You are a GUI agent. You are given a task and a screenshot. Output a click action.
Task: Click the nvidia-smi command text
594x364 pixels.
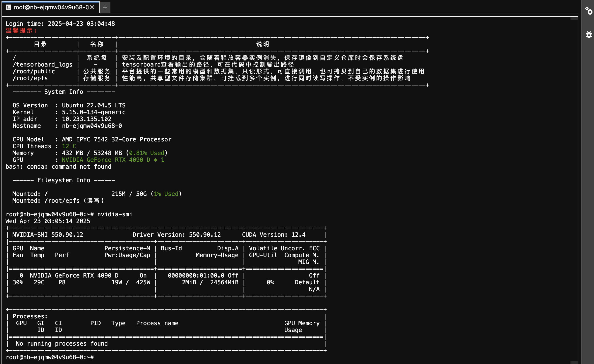coord(115,214)
